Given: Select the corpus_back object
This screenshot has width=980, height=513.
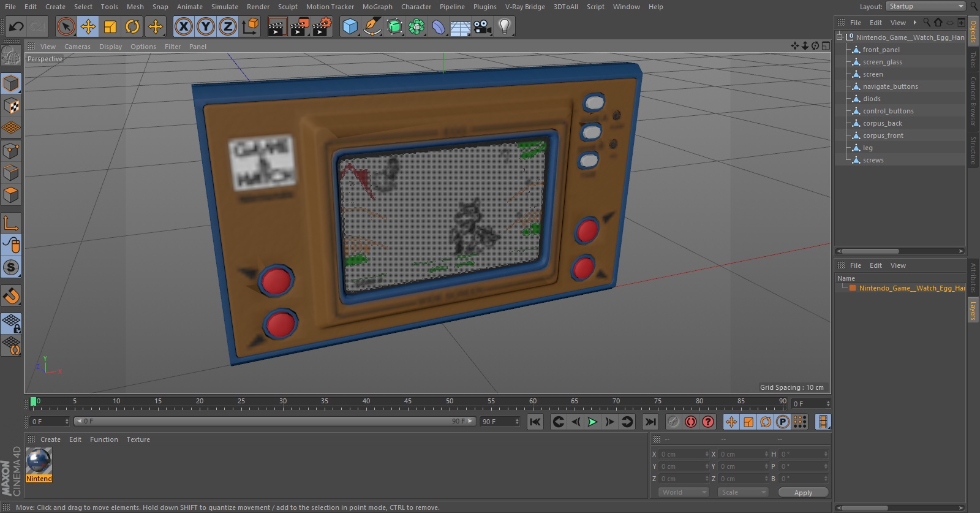Looking at the screenshot, I should 883,123.
